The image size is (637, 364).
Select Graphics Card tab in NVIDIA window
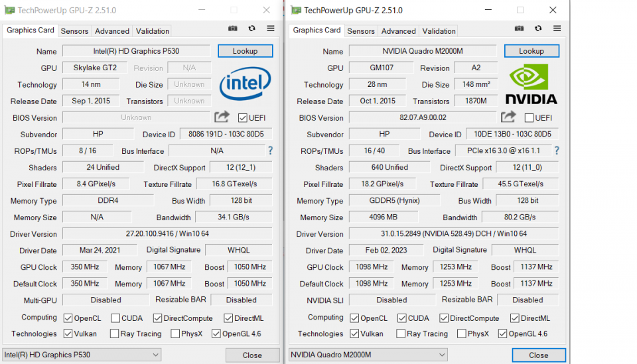point(317,30)
